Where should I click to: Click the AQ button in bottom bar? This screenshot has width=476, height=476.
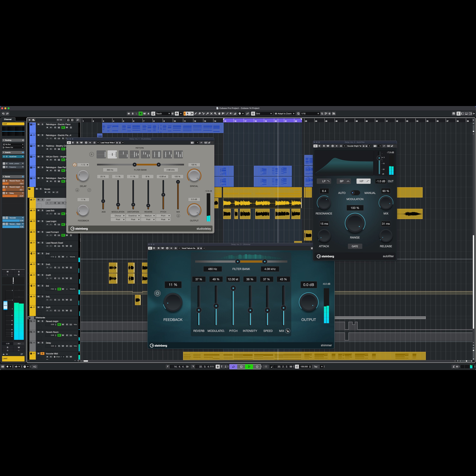point(34,367)
